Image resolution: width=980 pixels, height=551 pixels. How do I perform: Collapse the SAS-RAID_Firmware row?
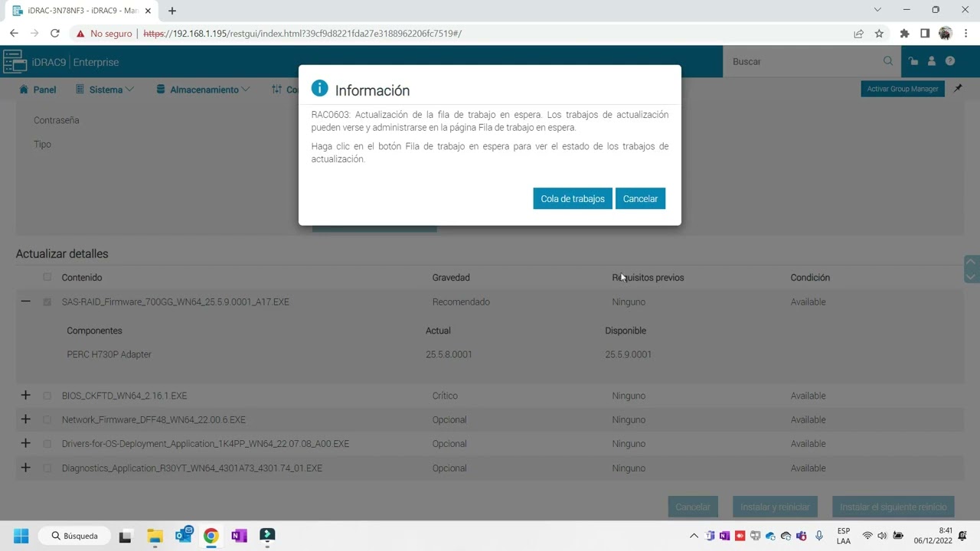point(25,302)
